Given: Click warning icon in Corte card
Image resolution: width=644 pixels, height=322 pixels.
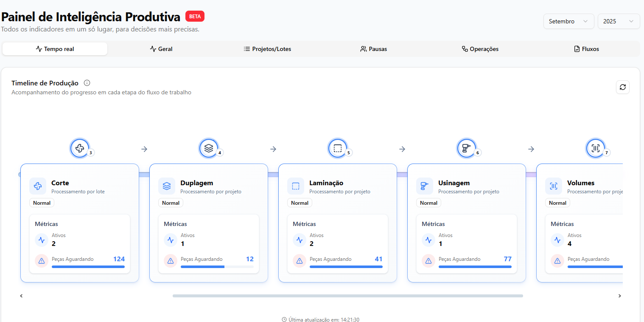Looking at the screenshot, I should point(42,261).
